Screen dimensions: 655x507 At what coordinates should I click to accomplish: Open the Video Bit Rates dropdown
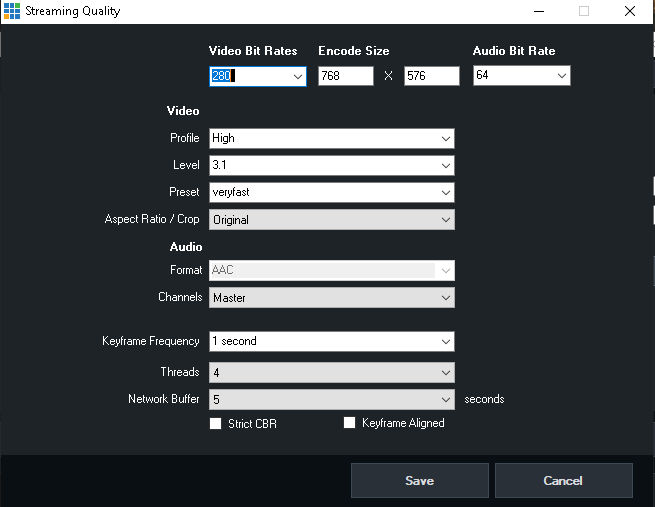coord(298,76)
